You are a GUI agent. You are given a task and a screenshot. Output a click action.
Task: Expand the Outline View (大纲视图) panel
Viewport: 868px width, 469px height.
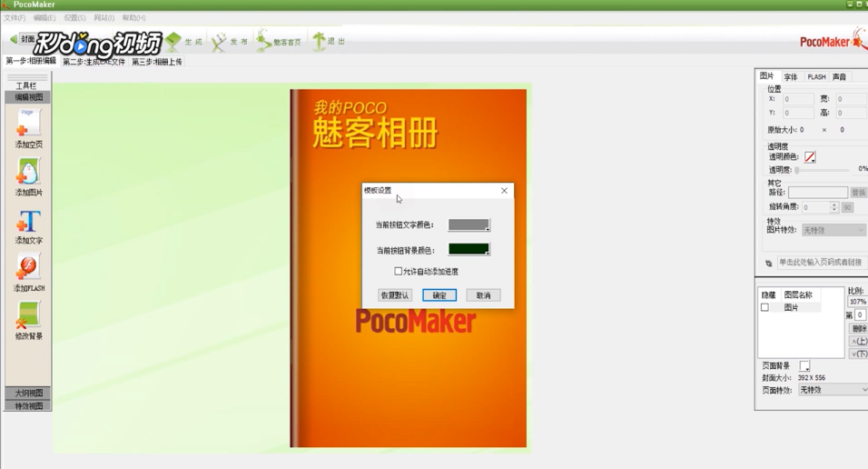click(27, 393)
